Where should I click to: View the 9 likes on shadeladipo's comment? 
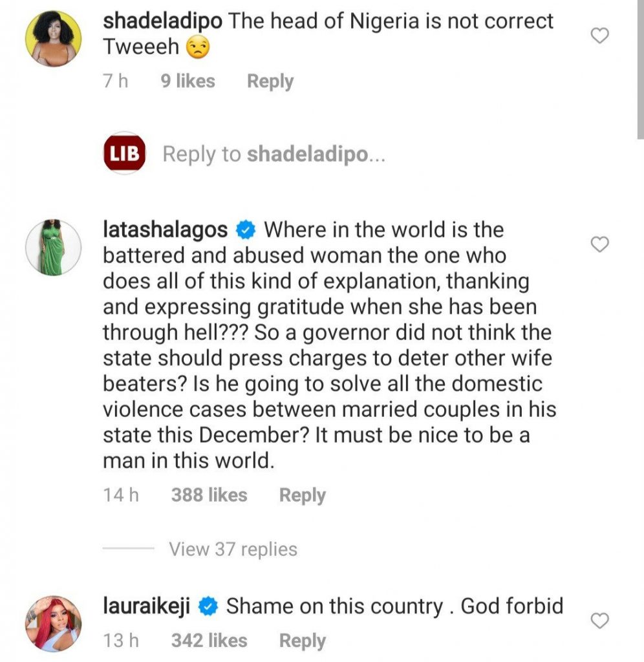[x=188, y=81]
